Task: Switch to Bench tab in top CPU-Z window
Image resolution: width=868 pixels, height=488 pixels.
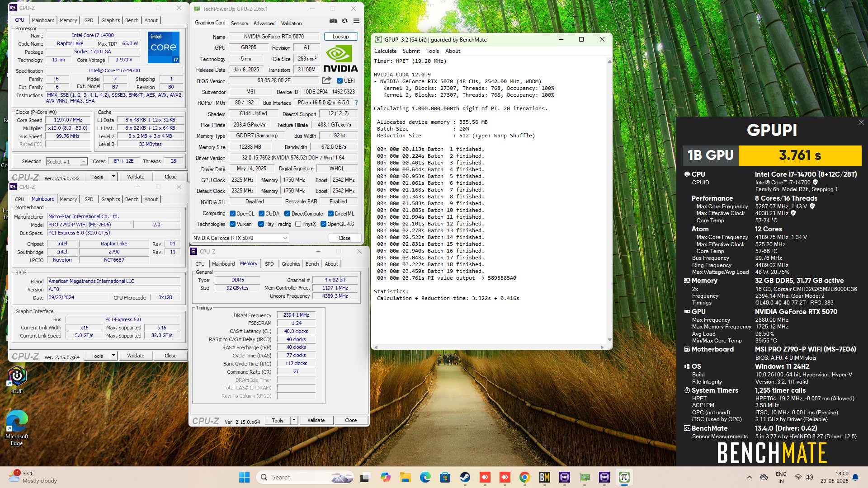Action: pos(132,20)
